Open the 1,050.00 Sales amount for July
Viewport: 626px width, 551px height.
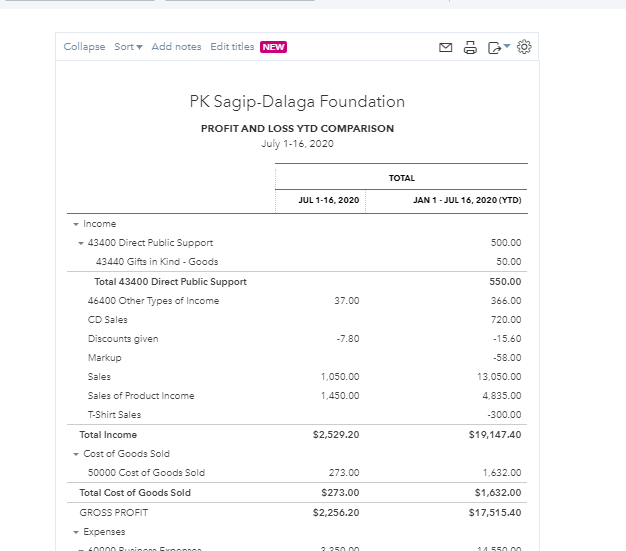click(340, 377)
